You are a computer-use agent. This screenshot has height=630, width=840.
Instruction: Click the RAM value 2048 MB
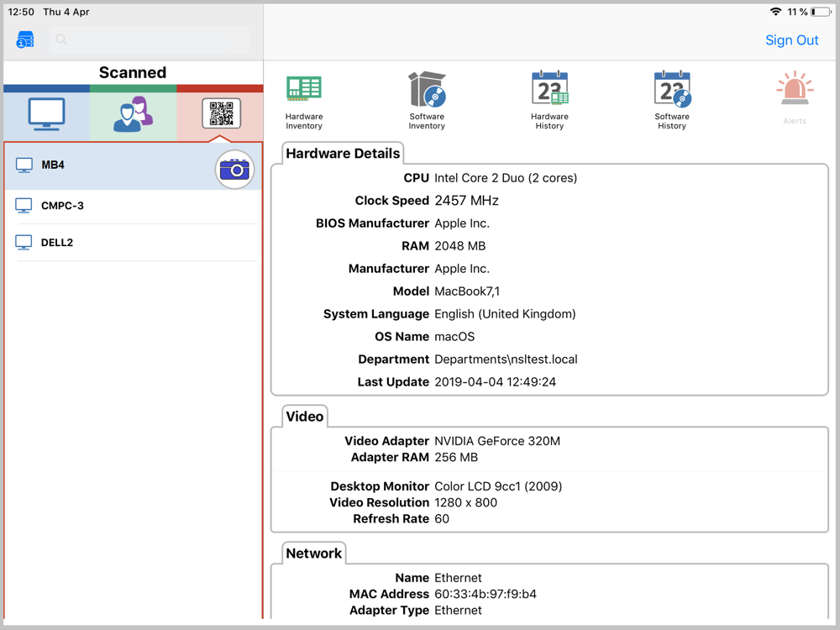point(459,246)
